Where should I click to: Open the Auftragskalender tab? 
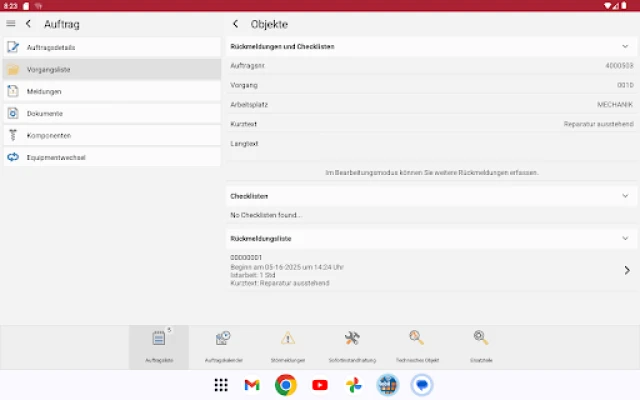pyautogui.click(x=223, y=345)
